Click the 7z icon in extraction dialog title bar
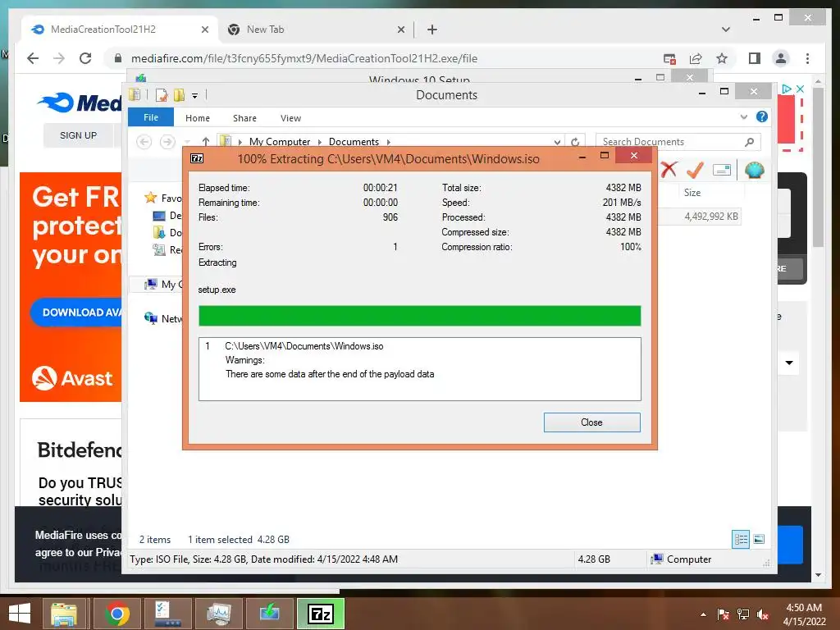The height and width of the screenshot is (630, 840). click(197, 158)
